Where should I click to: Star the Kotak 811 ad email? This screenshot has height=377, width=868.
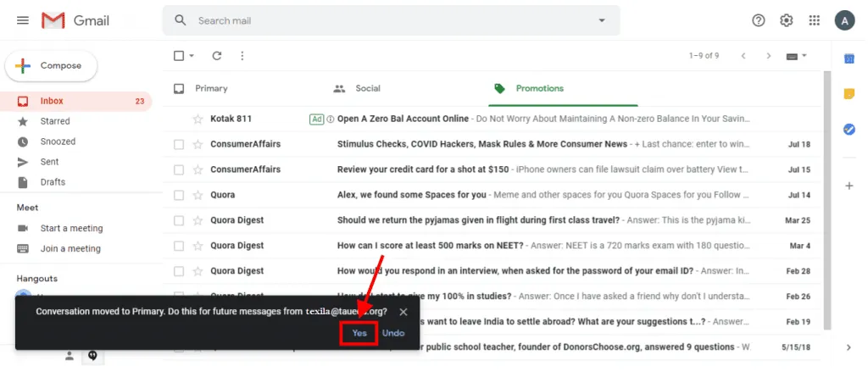(198, 119)
